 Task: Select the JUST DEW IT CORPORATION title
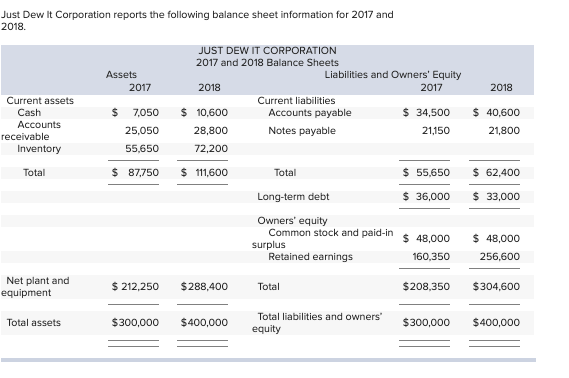[267, 50]
